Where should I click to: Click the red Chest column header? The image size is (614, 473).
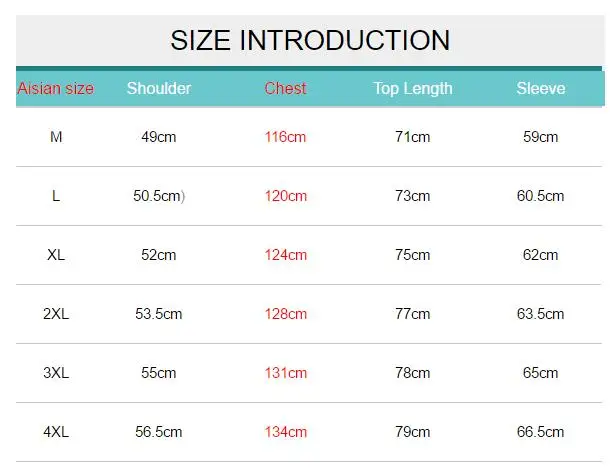tap(285, 88)
